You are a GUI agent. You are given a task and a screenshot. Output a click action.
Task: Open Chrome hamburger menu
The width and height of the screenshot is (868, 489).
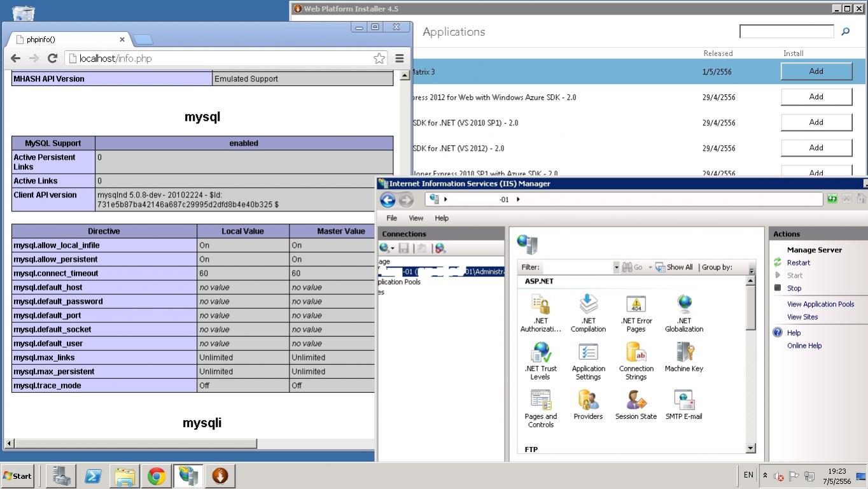400,59
